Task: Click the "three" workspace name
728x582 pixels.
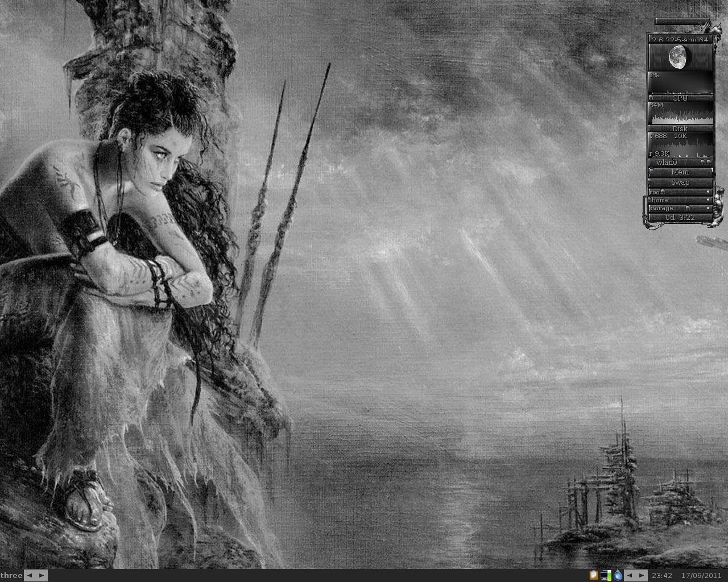Action: click(11, 575)
